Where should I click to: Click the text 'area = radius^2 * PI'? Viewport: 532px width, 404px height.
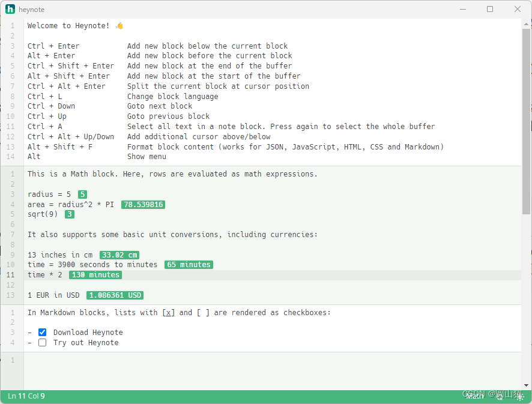point(71,205)
